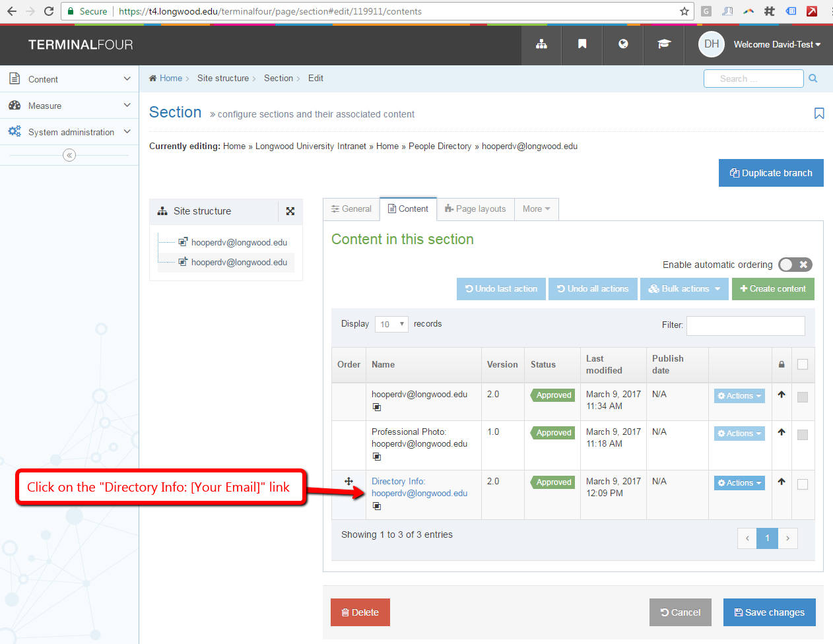This screenshot has width=833, height=644.
Task: Bookmark this section with outline bookmark icon
Action: click(819, 113)
